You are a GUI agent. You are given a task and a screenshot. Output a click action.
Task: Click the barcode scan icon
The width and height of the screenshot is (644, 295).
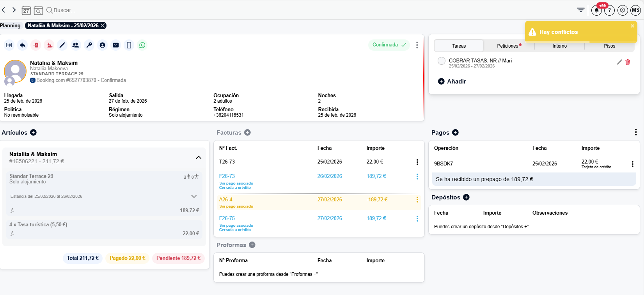click(9, 45)
